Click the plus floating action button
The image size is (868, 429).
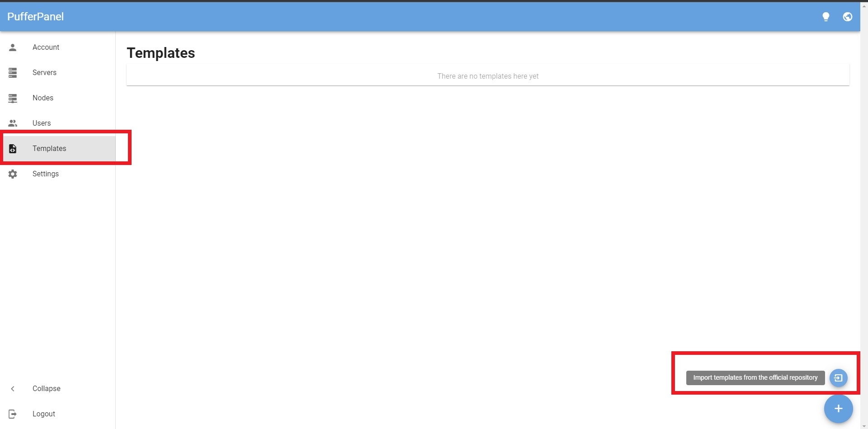(838, 408)
